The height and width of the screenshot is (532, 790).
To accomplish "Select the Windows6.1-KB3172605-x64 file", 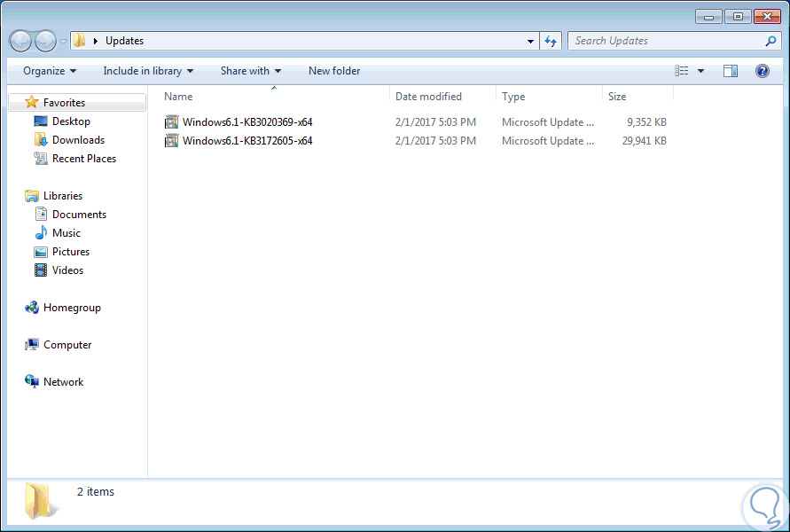I will pos(246,141).
